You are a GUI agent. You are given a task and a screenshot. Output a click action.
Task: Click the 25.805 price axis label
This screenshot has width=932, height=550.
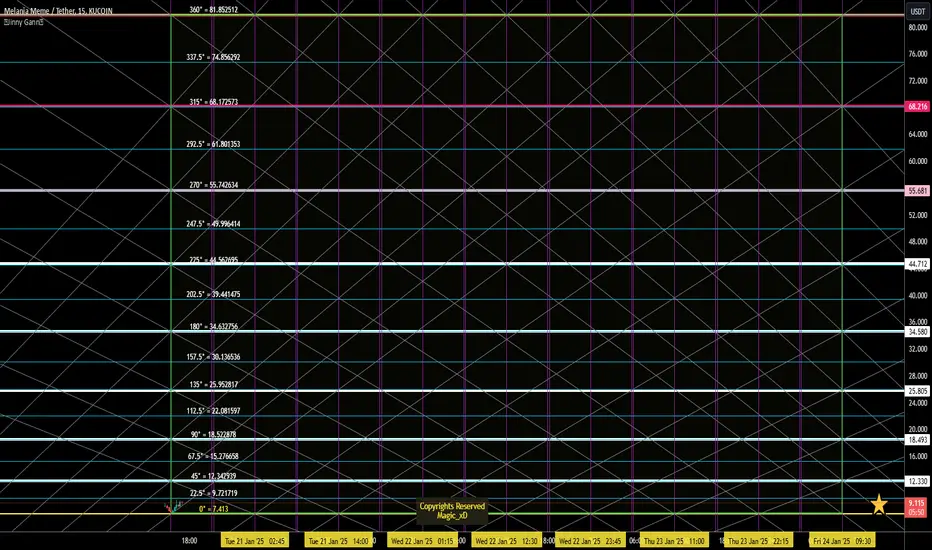(917, 391)
